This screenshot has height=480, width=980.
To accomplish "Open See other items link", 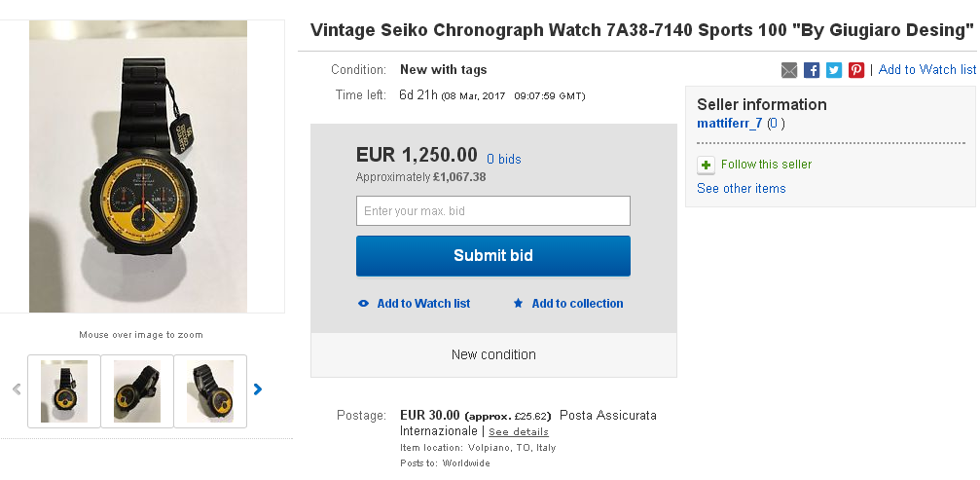I will coord(742,189).
